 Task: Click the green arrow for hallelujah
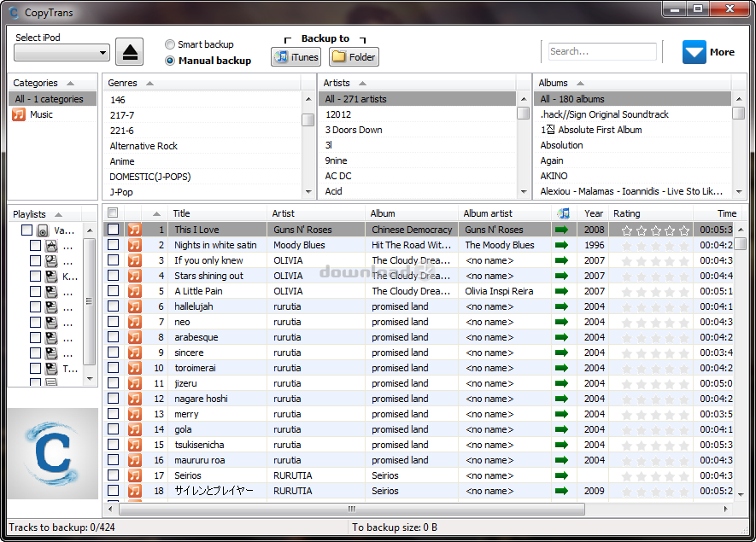562,307
